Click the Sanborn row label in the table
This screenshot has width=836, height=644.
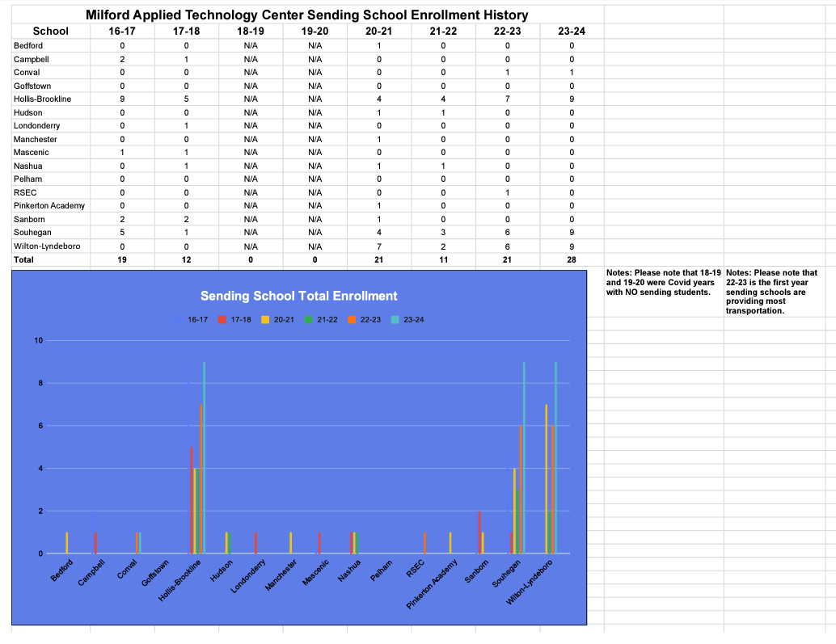[x=29, y=219]
